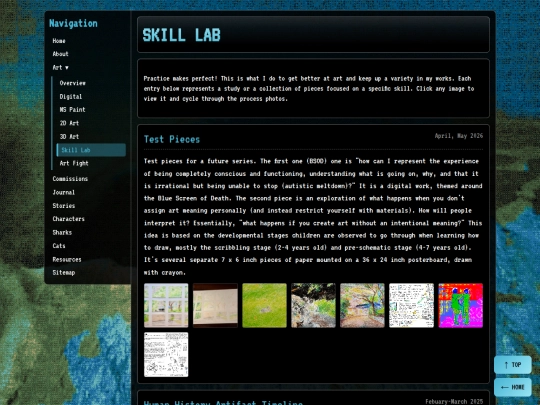Click the Test Pieces heading
The image size is (540, 405).
tap(172, 139)
